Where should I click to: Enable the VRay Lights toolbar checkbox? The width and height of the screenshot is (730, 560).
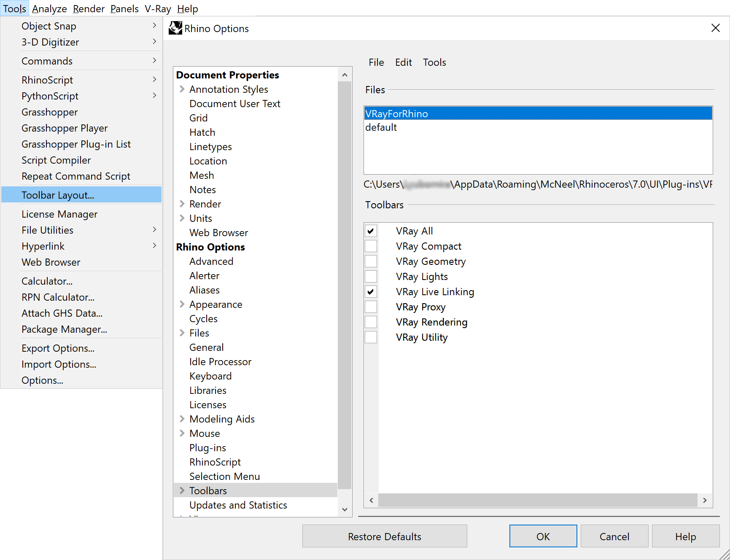[371, 277]
